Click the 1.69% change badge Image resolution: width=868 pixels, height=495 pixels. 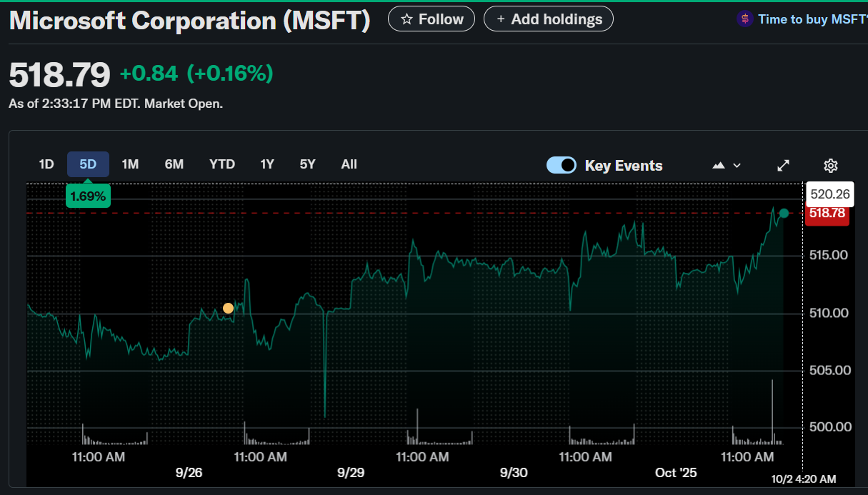click(x=88, y=196)
